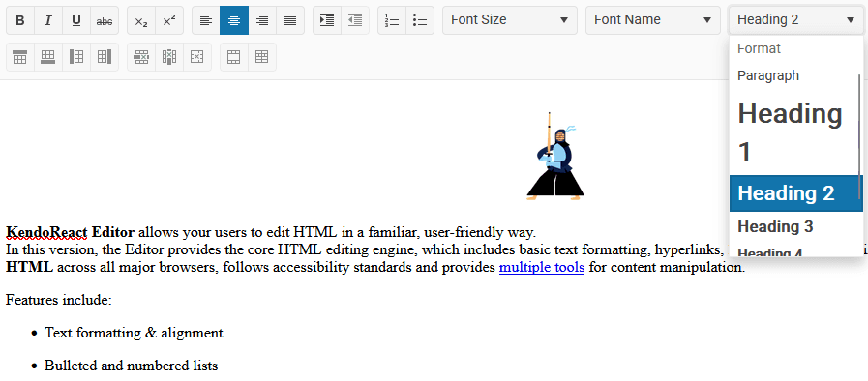Collapse the Heading 2 format dropdown

point(796,20)
